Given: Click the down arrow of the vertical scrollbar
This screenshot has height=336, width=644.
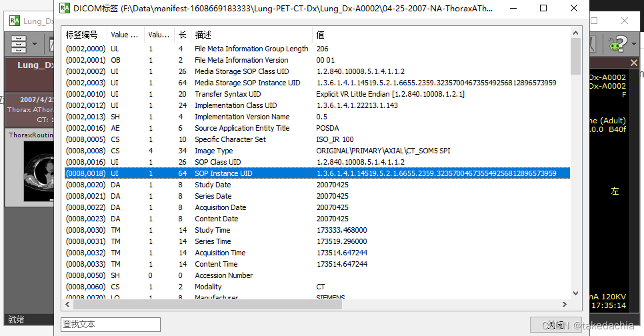Looking at the screenshot, I should (575, 293).
